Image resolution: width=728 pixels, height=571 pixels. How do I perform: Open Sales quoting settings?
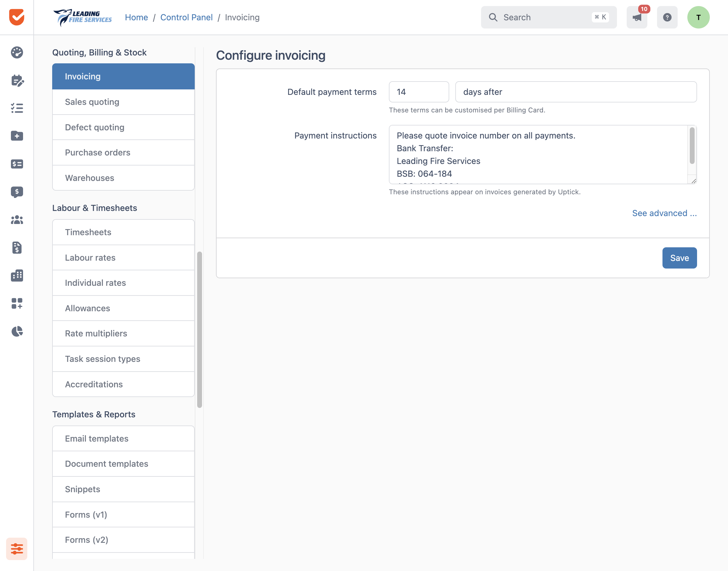tap(123, 102)
